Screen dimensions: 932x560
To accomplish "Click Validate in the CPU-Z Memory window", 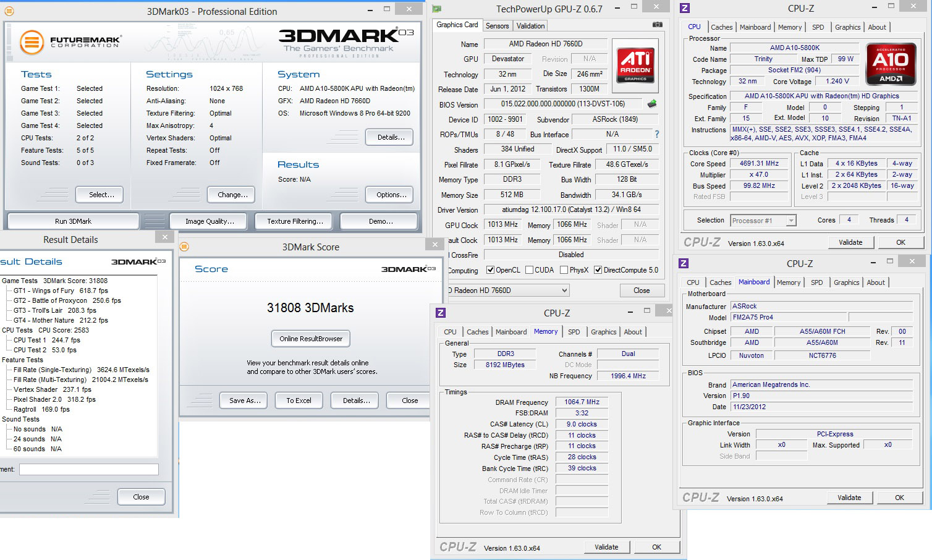I will pyautogui.click(x=606, y=547).
